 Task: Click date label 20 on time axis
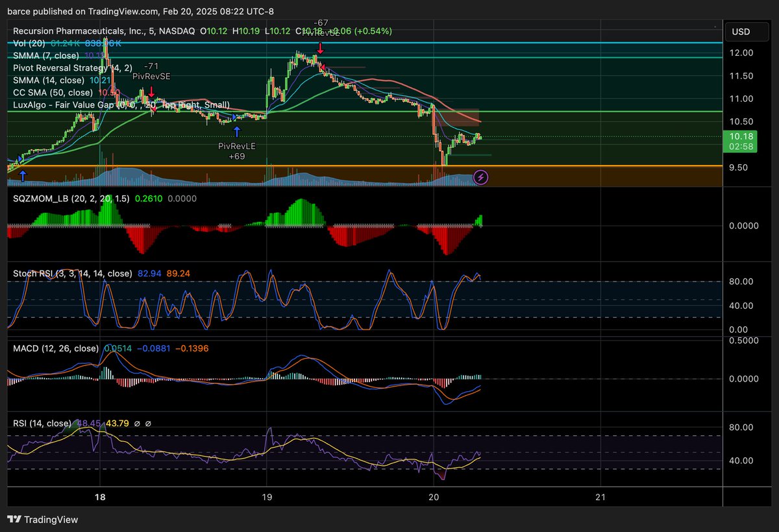tap(434, 497)
